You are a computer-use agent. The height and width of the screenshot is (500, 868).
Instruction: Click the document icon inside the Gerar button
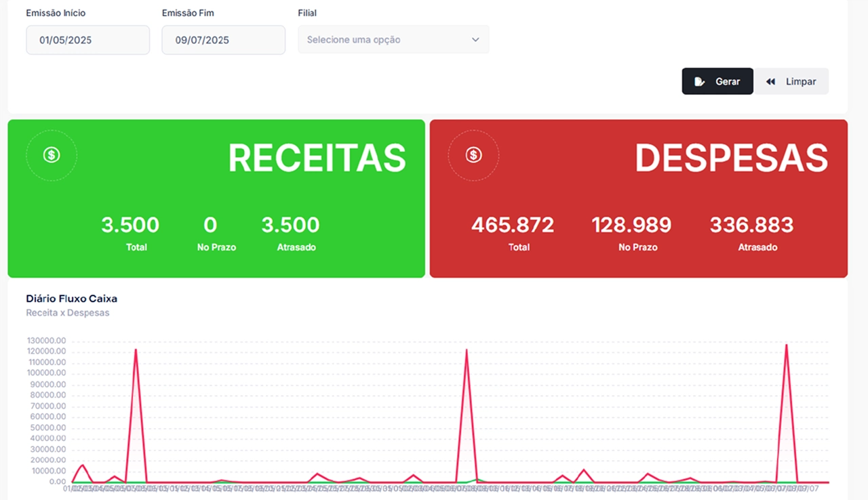700,81
